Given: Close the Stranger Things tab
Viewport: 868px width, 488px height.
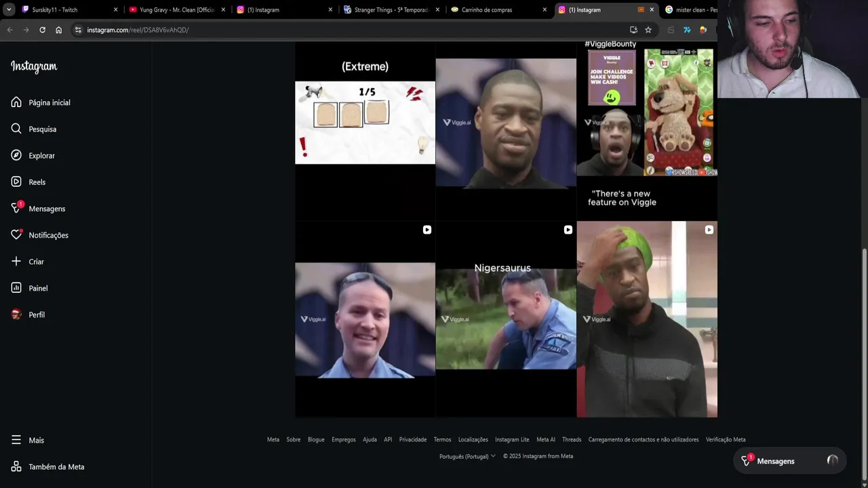Looking at the screenshot, I should coord(437,9).
